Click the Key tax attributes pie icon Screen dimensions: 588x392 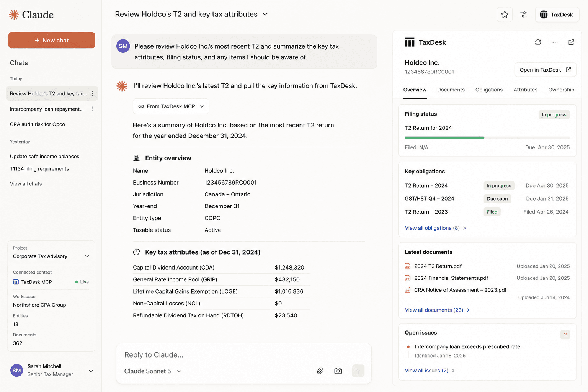coord(136,252)
